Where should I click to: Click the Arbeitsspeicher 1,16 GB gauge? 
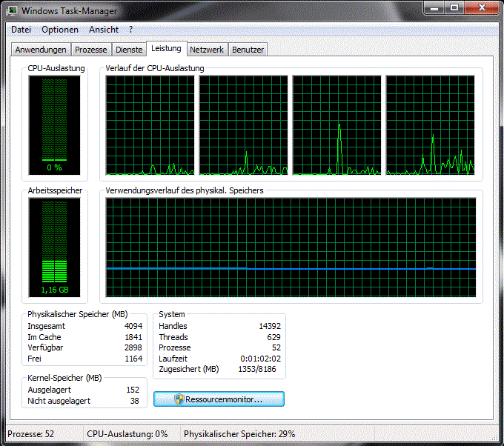(54, 247)
